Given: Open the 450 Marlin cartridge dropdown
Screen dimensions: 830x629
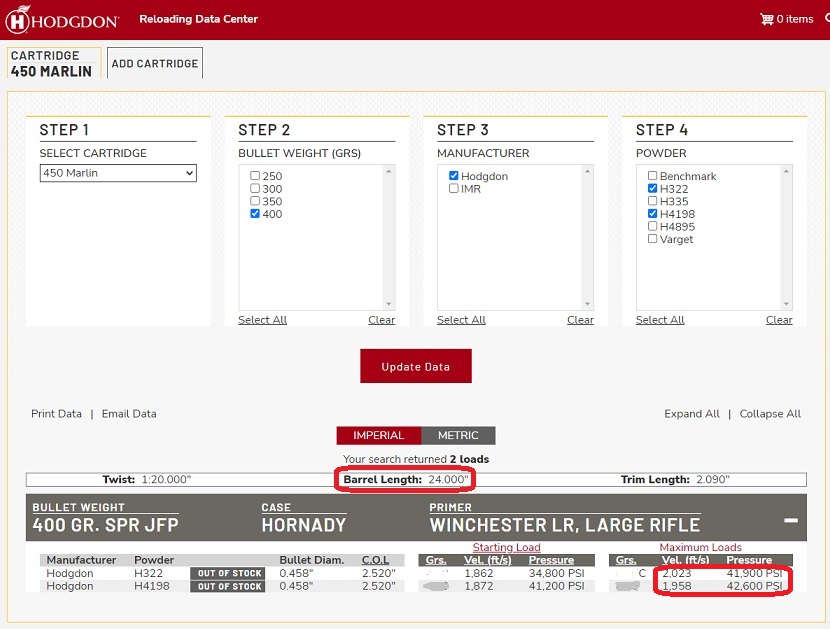Looking at the screenshot, I should pyautogui.click(x=118, y=173).
